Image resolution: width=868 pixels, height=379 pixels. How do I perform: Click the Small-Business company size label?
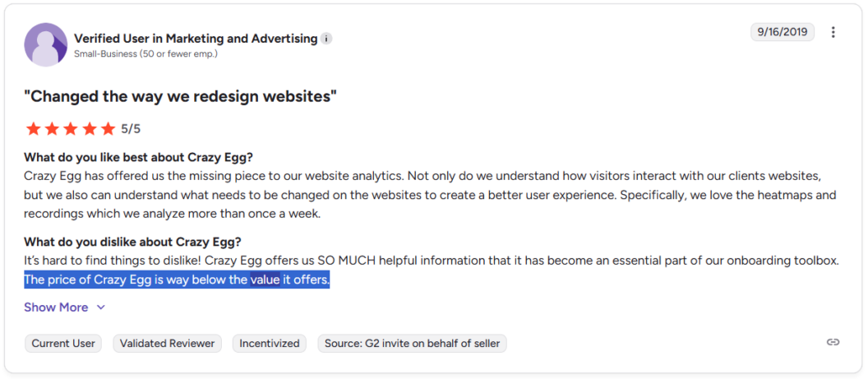145,54
